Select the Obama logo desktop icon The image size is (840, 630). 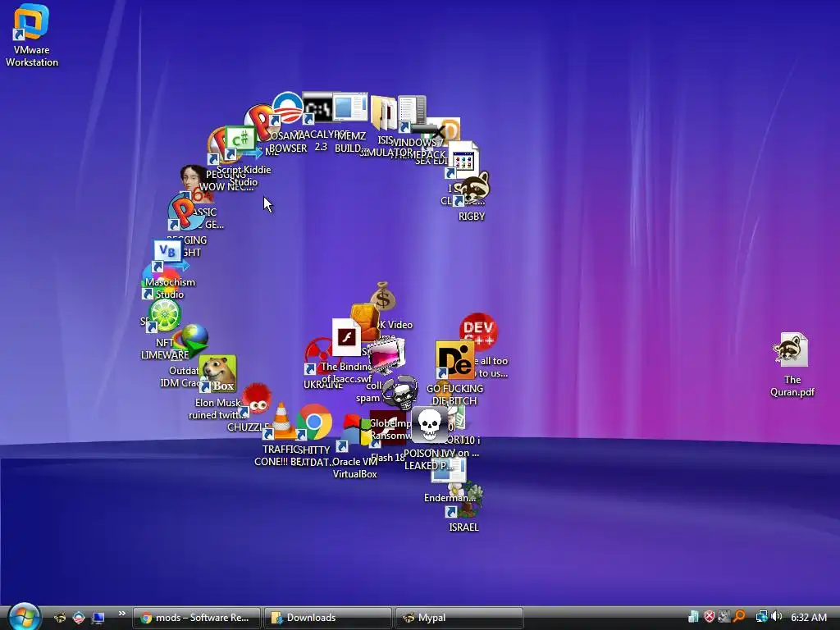pyautogui.click(x=288, y=109)
